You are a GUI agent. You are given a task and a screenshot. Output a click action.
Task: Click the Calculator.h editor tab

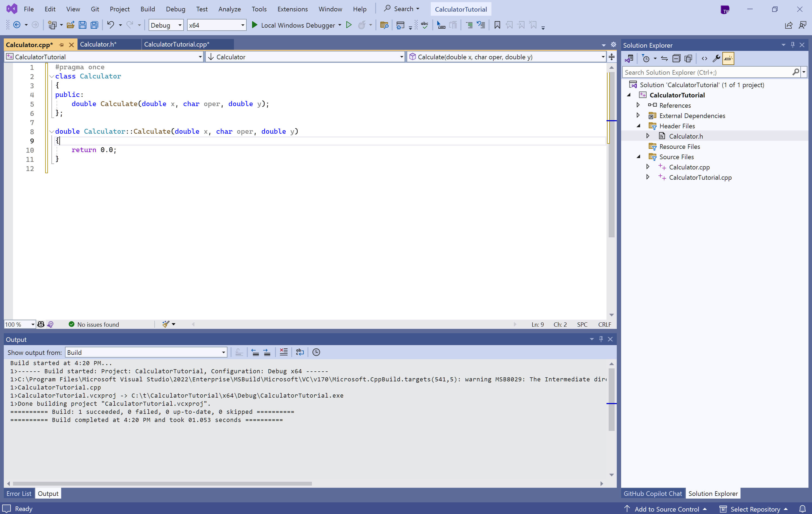tap(98, 44)
